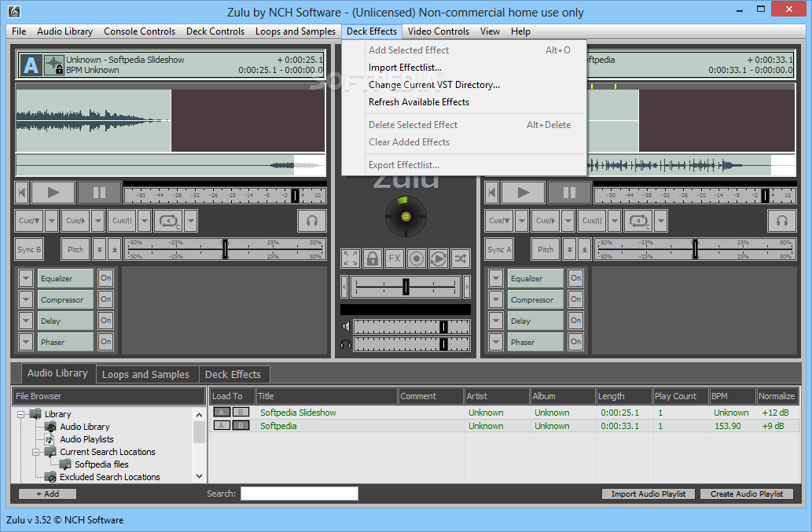Nudge crossfader left arrow

point(344,286)
